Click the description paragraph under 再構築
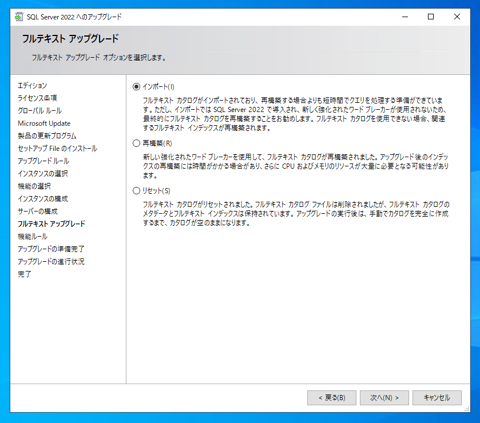The width and height of the screenshot is (480, 423). pyautogui.click(x=296, y=166)
